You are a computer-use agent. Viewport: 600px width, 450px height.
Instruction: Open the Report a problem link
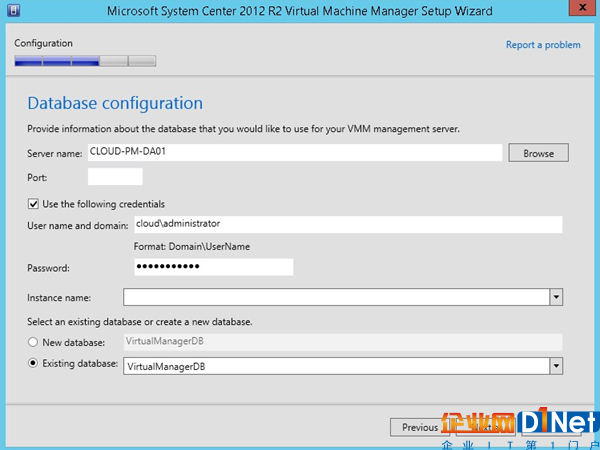pyautogui.click(x=543, y=45)
